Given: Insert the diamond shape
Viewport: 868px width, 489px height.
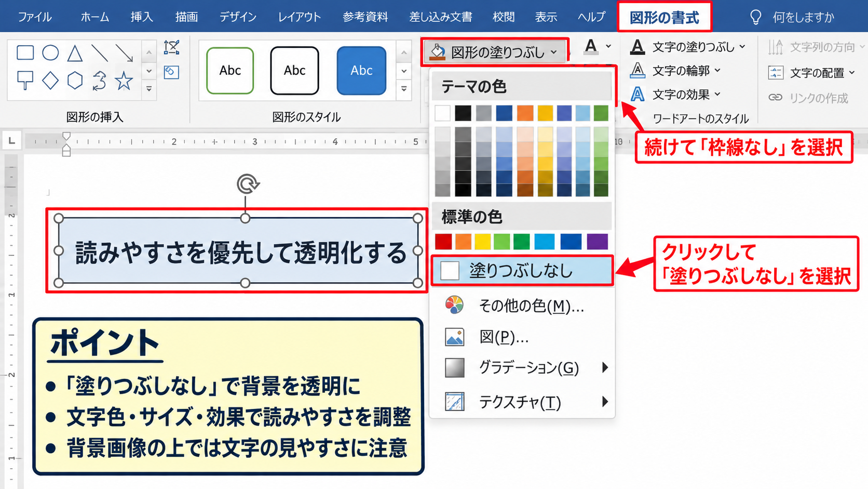Looking at the screenshot, I should tap(50, 81).
